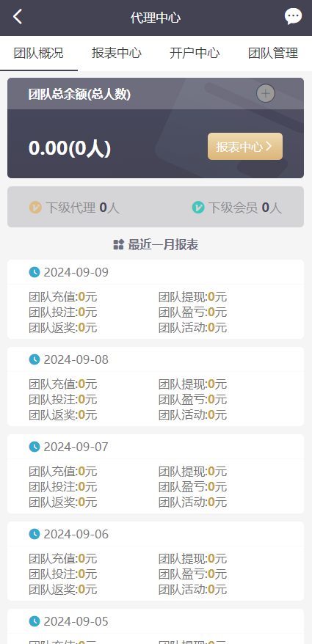Tap the back arrow in header
The width and height of the screenshot is (312, 644).
tap(18, 17)
